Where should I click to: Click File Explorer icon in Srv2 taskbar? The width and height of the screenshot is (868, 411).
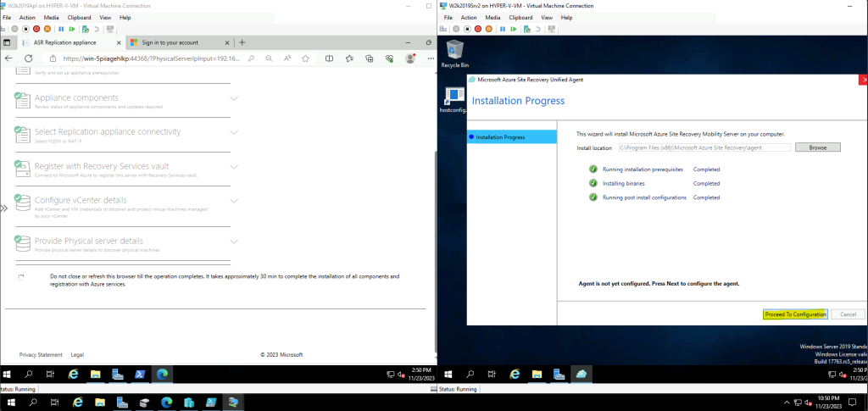click(x=537, y=374)
